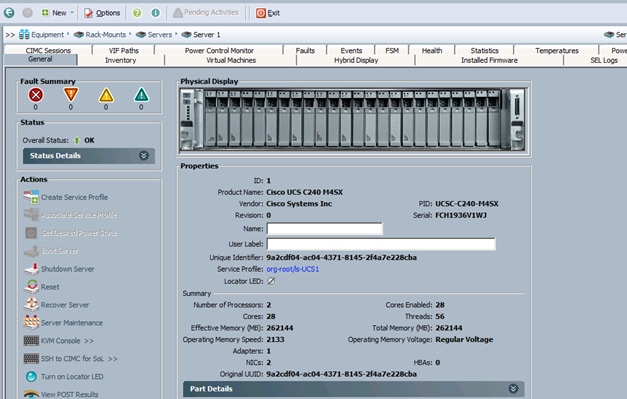627x399 pixels.
Task: Click the green info icon
Action: [155, 13]
